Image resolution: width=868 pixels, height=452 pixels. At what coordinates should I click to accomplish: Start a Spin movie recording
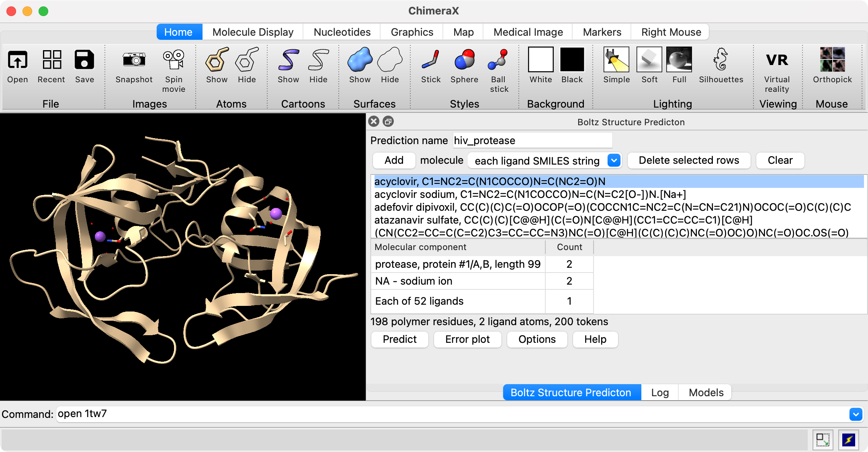click(x=174, y=60)
